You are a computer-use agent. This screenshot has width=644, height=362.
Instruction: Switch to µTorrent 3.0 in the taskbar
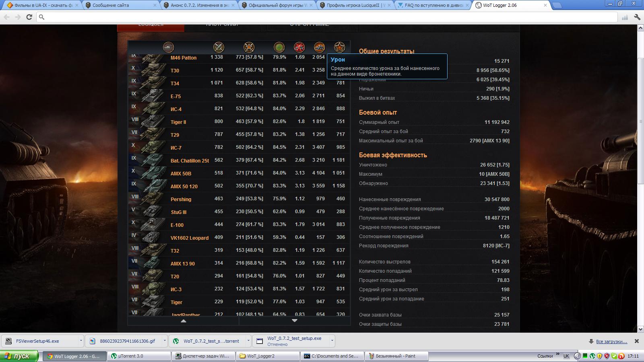tap(139, 356)
